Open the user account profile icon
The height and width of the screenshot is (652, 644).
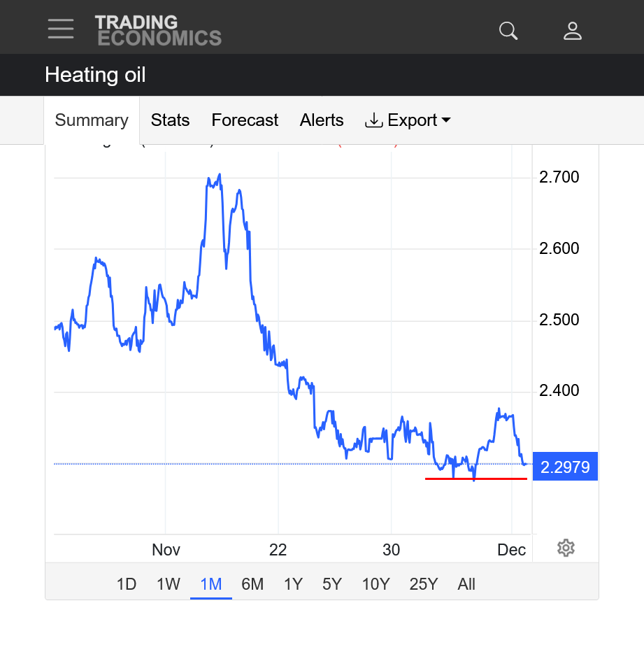point(573,30)
